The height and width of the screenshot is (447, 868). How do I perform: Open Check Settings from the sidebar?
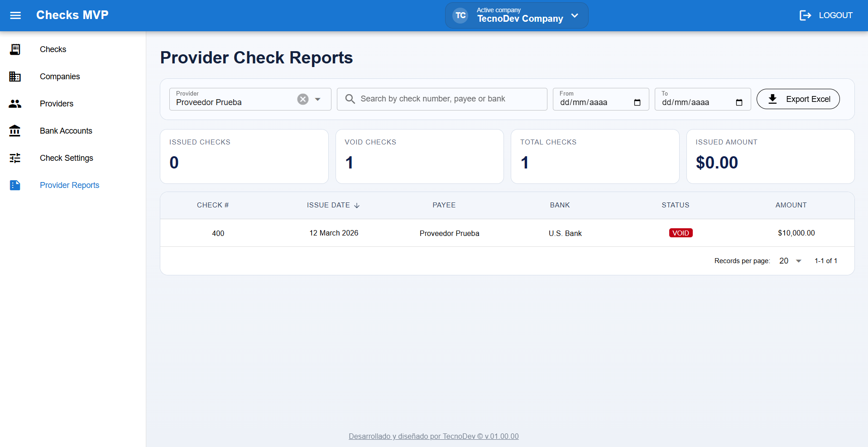[x=67, y=158]
